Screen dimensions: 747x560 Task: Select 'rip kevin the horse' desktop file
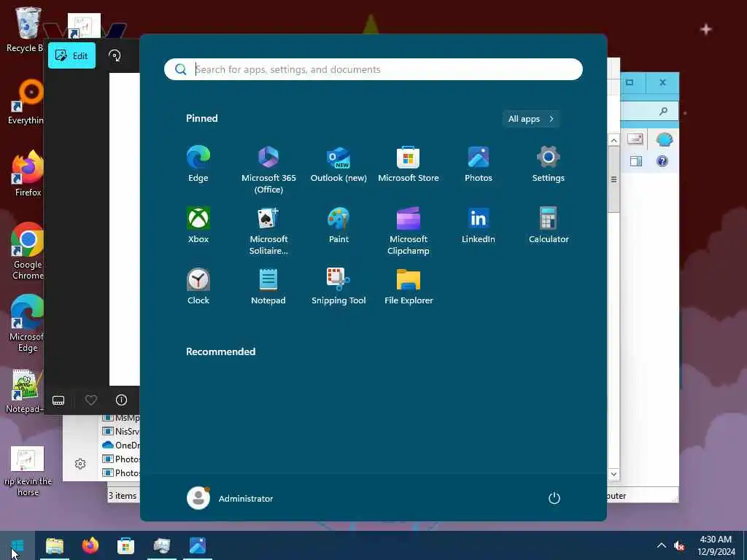coord(28,472)
